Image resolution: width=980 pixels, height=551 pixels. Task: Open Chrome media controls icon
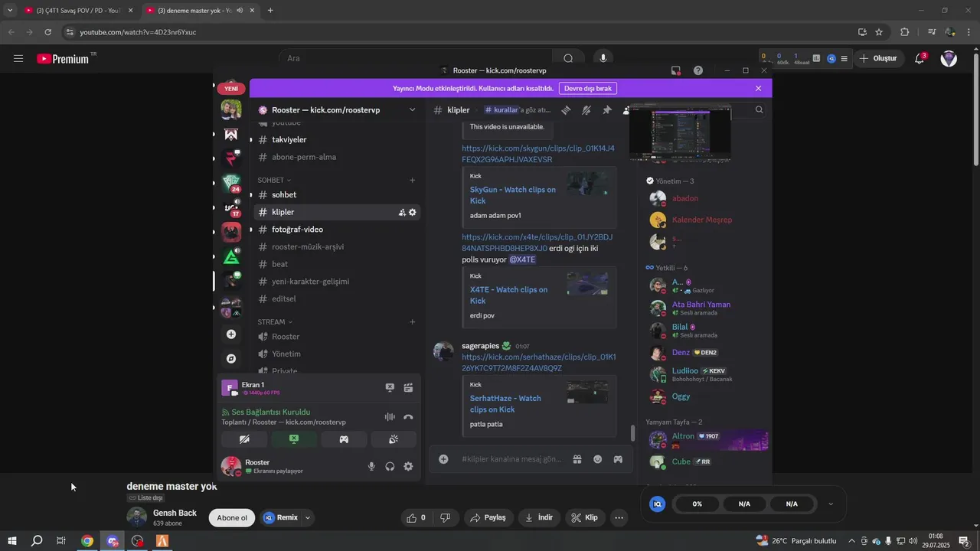[x=931, y=32]
